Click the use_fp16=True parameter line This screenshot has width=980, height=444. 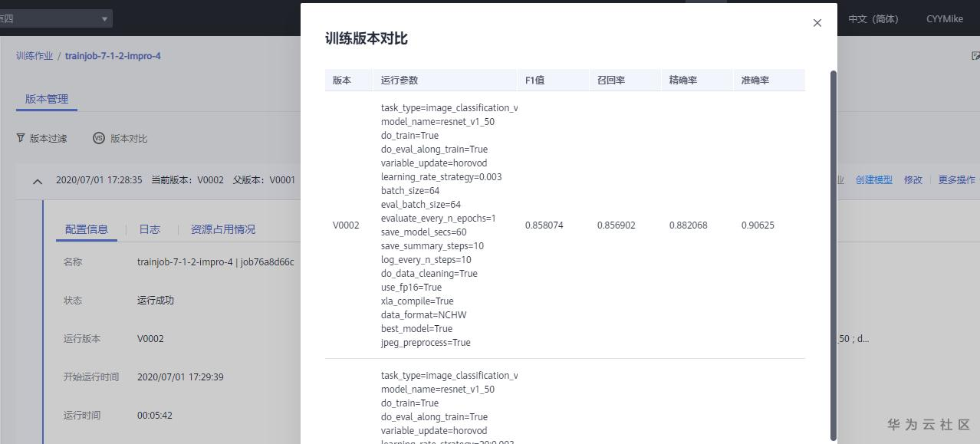[411, 288]
